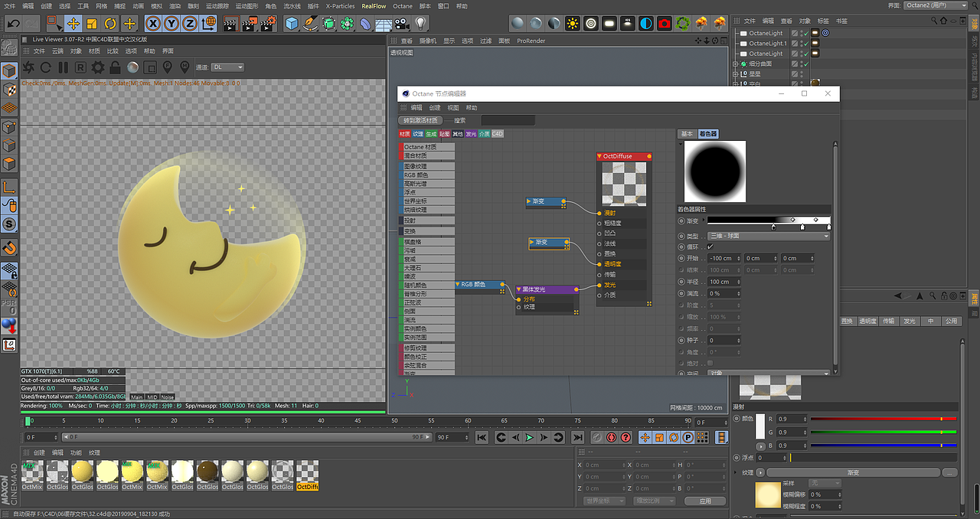Screen dimensions: 980x519
Task: Toggle the 循环 checkbox in shader properties
Action: [710, 246]
